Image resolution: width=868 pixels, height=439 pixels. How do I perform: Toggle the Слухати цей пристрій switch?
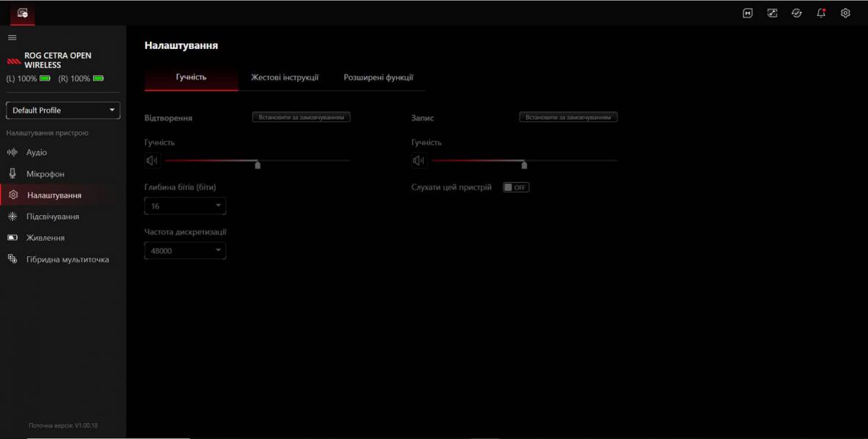pos(515,187)
